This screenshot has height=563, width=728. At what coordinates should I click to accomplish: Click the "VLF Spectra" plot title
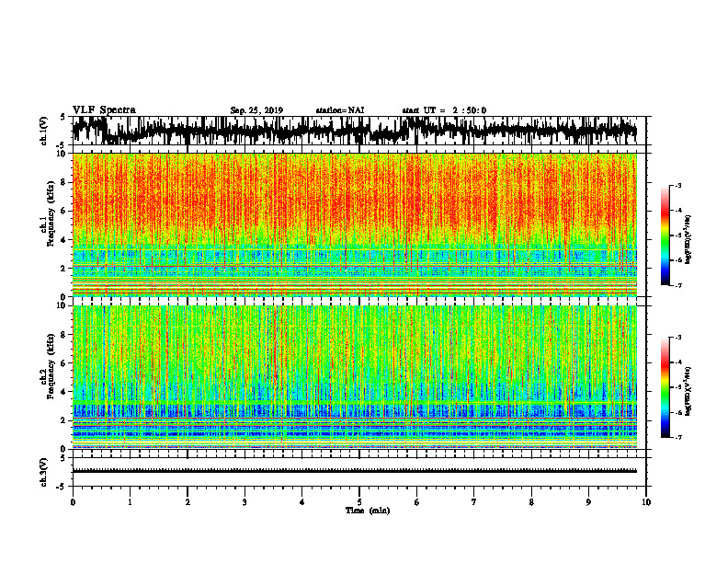tap(104, 110)
